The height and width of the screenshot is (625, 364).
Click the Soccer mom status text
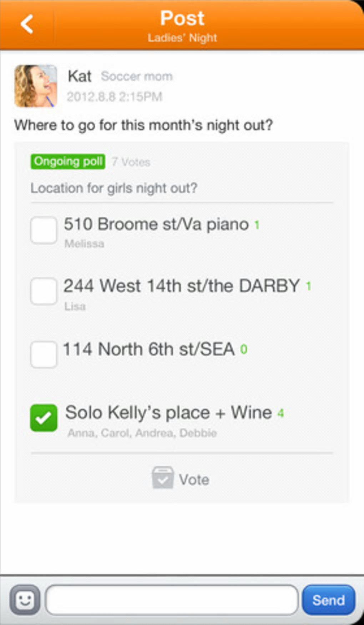[x=137, y=76]
